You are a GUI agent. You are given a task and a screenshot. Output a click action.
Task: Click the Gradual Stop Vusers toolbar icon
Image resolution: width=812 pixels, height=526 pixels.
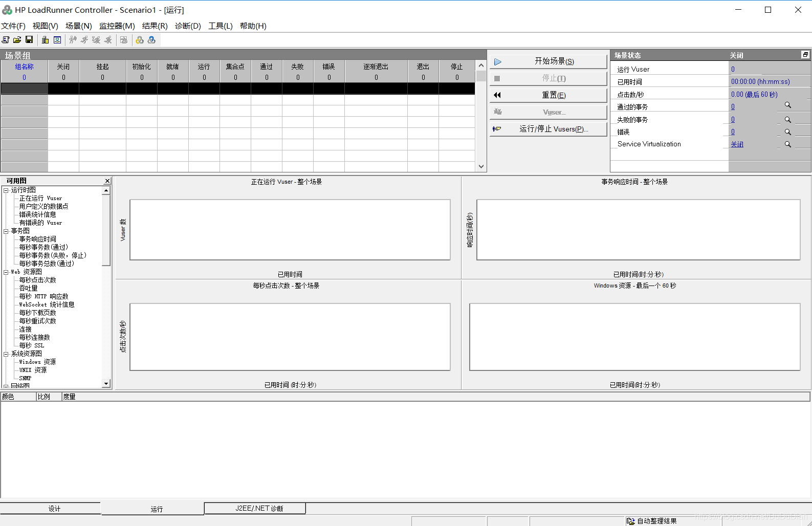[x=96, y=40]
